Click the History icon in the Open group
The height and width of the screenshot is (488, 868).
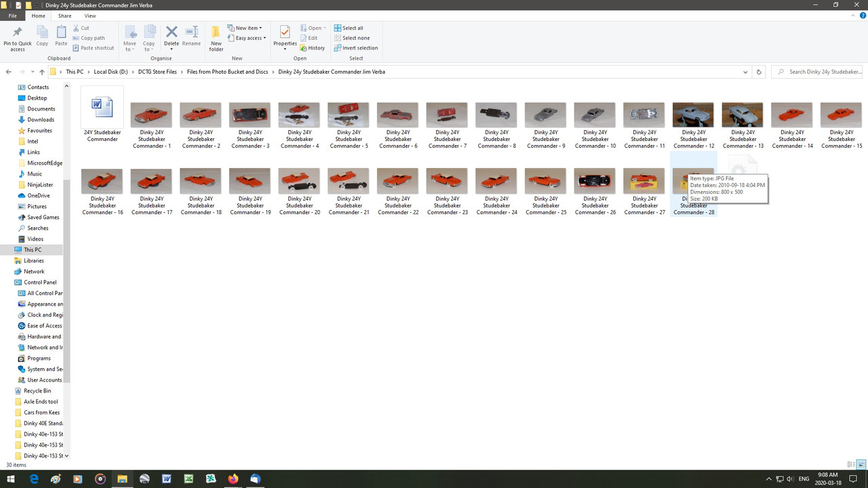pos(314,47)
